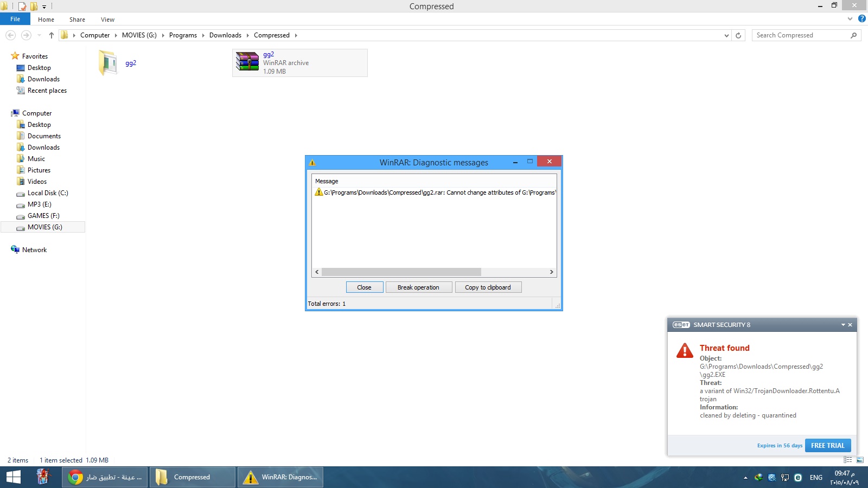Open Local Disk (C:) drive
Screen dimensions: 868x488
tap(48, 193)
